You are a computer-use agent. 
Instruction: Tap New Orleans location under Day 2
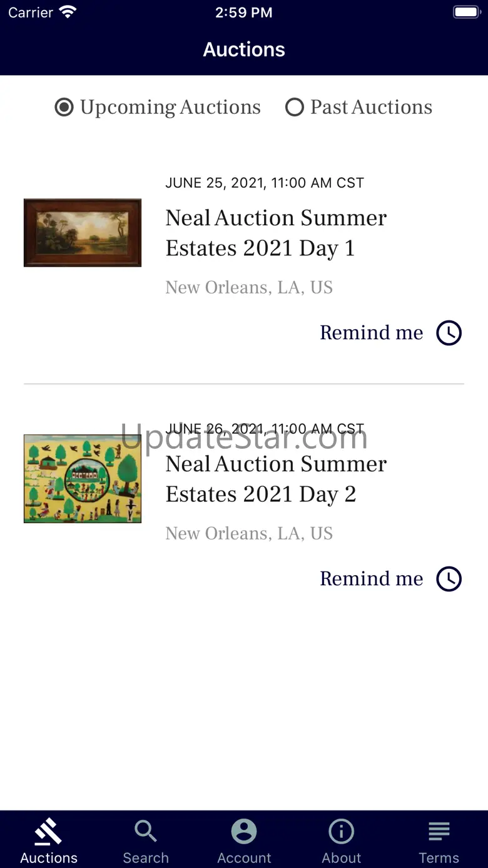pyautogui.click(x=248, y=533)
